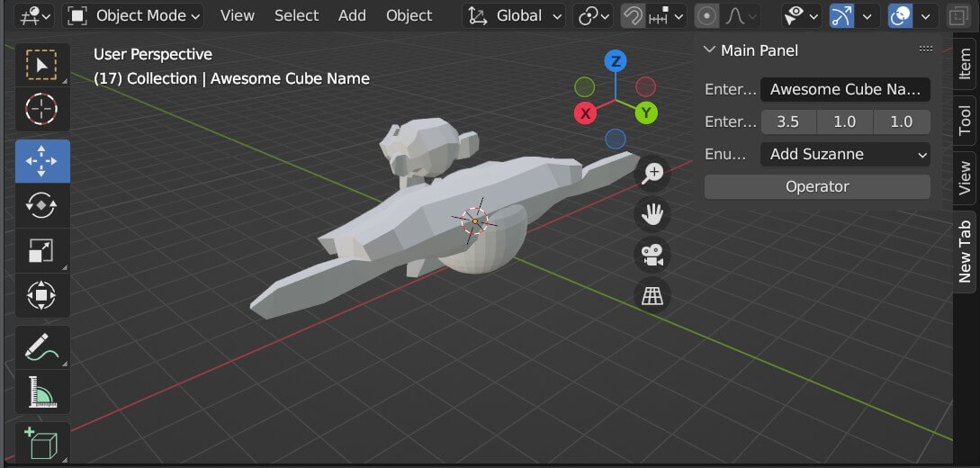The image size is (980, 468).
Task: Open the Add Suzanne enum dropdown
Action: [845, 154]
